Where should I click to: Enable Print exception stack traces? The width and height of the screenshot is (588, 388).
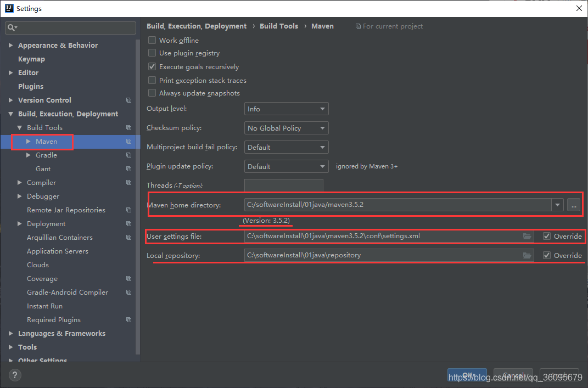(x=152, y=80)
